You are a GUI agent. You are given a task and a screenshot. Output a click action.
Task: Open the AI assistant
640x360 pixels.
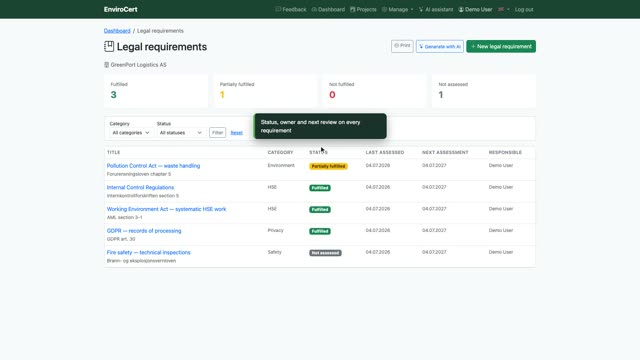pyautogui.click(x=436, y=9)
